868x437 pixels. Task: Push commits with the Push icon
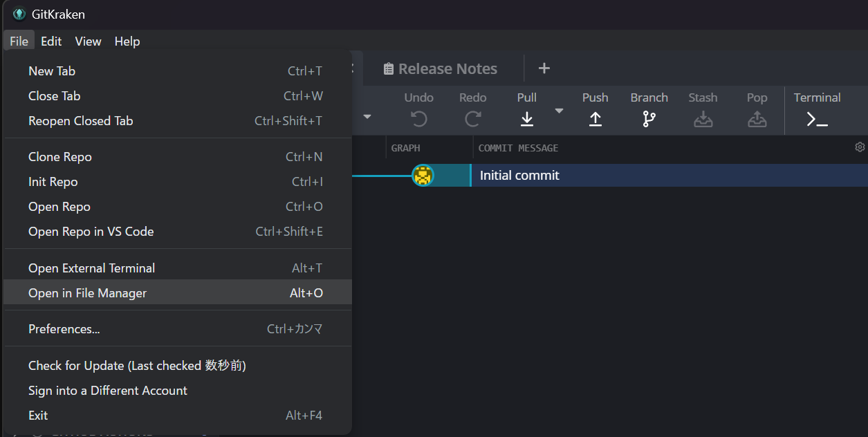coord(595,119)
